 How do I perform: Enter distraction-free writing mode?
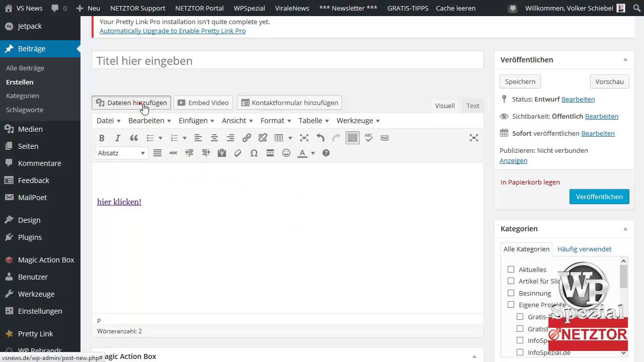473,138
